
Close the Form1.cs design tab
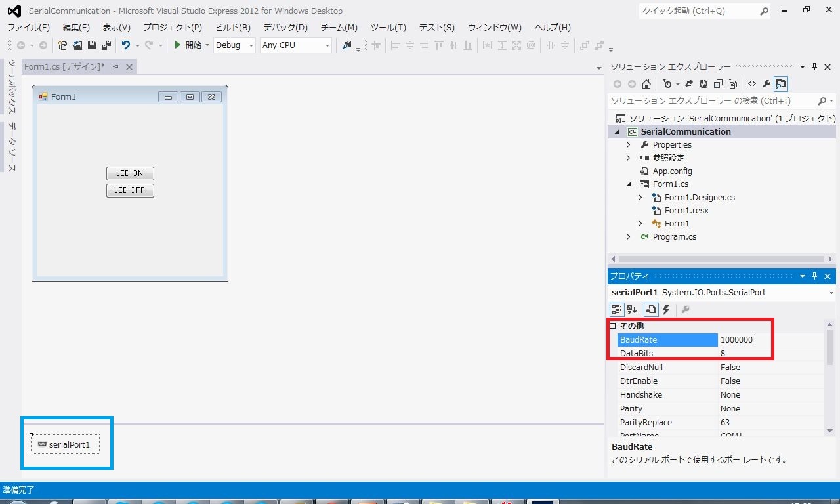129,67
